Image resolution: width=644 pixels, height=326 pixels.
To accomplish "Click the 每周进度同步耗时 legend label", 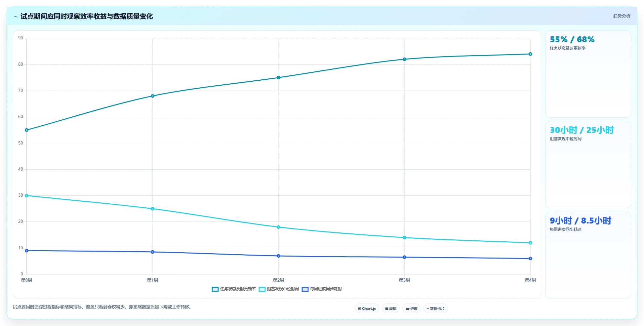I will coord(326,289).
